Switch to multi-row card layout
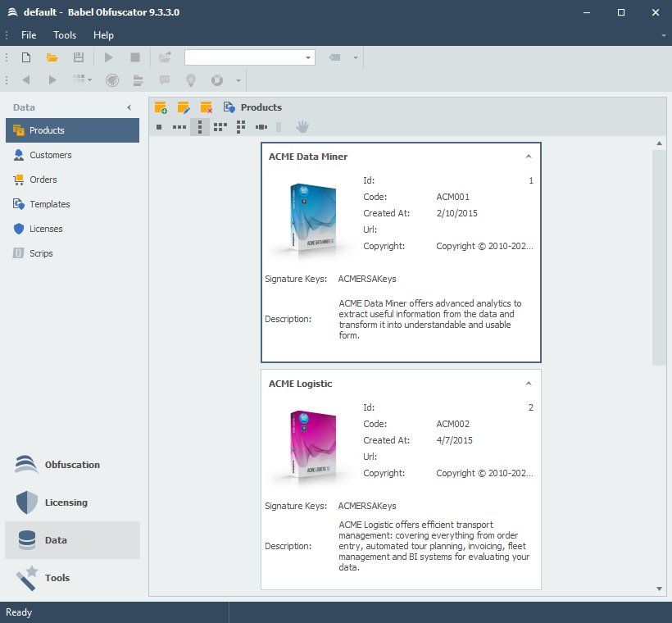Screen dimensions: 672x623 pyautogui.click(x=220, y=127)
